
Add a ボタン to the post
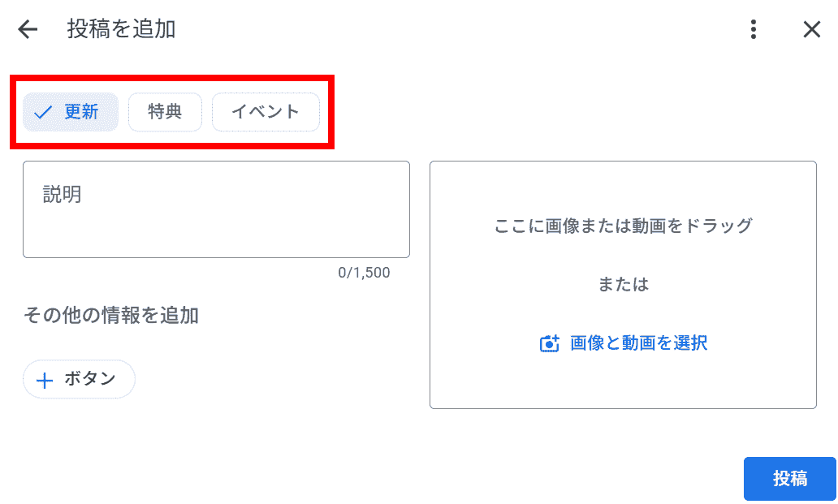(x=79, y=379)
